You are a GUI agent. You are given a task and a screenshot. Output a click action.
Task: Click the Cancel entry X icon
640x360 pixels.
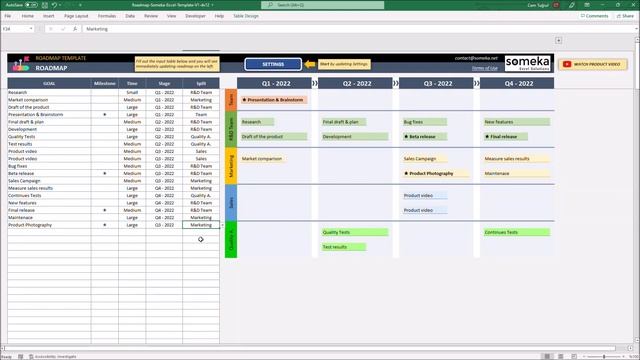(x=51, y=29)
